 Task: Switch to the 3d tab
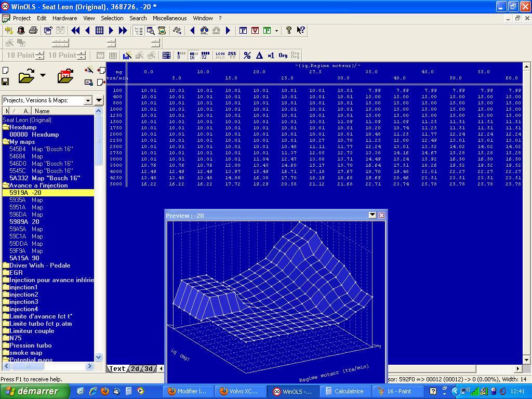point(149,368)
